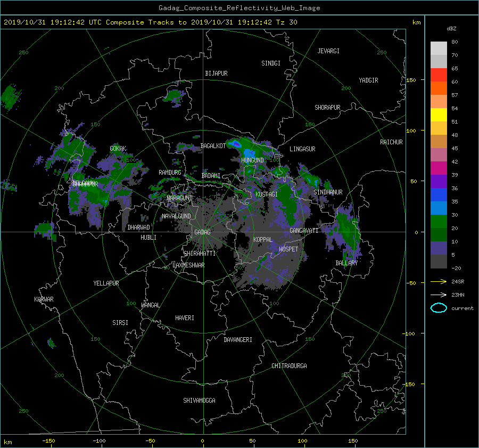This screenshot has height=448, width=479.
Task: Click the SINDGI city label
Action: pyautogui.click(x=271, y=63)
